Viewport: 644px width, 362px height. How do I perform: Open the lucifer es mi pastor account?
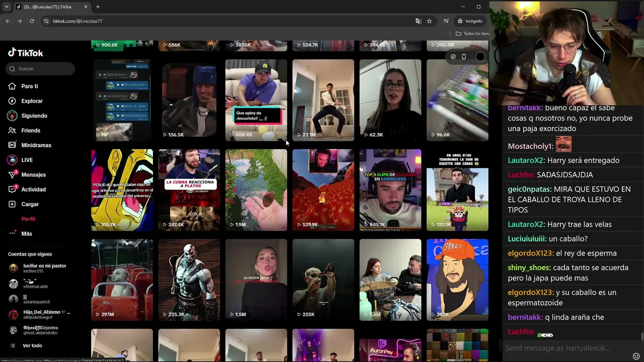point(40,268)
